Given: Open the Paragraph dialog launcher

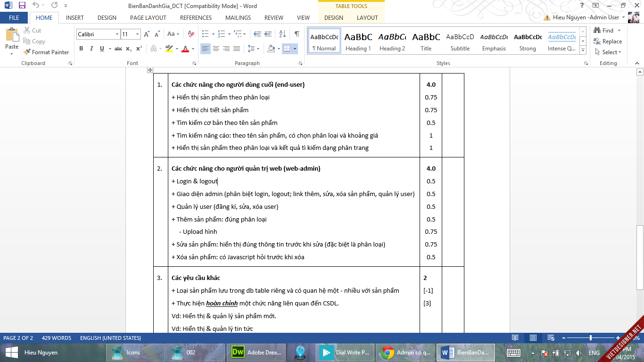Looking at the screenshot, I should [301, 63].
